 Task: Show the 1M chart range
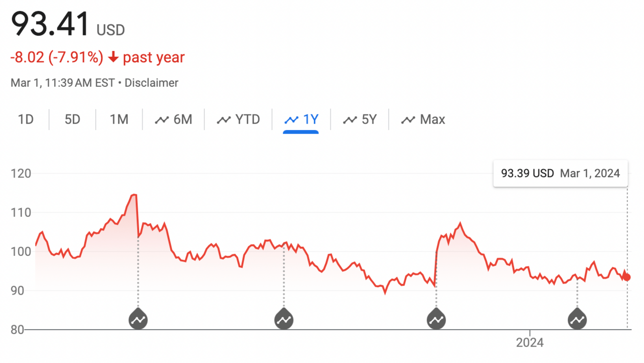tap(119, 120)
